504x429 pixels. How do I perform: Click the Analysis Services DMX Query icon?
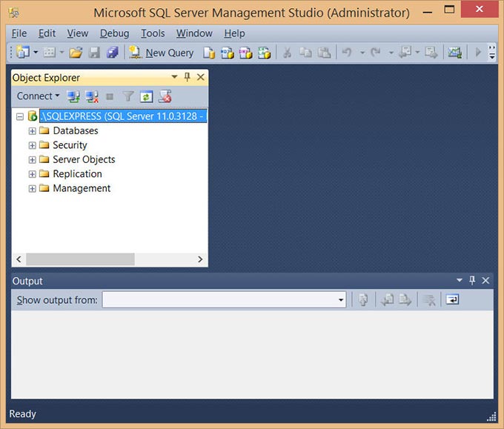click(x=245, y=53)
